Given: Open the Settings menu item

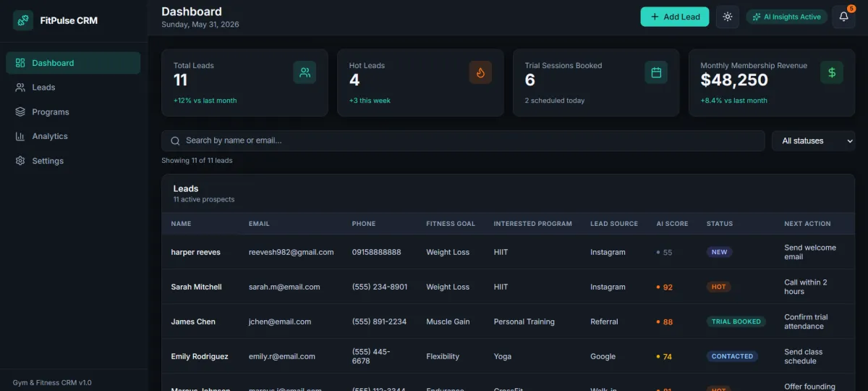Looking at the screenshot, I should (73, 161).
